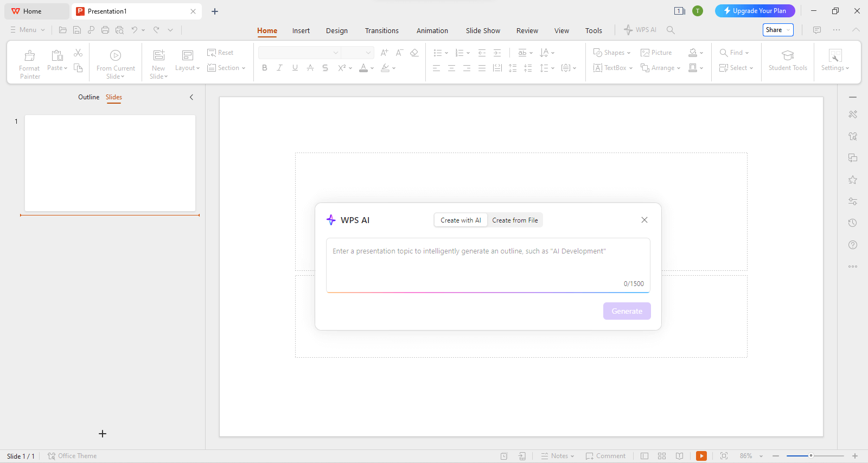Open the Section dropdown
Screen dimensions: 868x463
pos(226,68)
